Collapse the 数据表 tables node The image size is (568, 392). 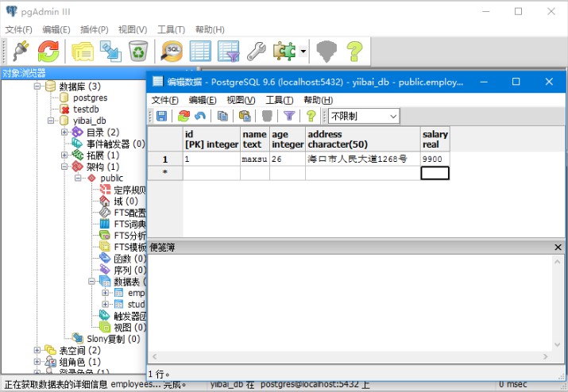coord(91,281)
